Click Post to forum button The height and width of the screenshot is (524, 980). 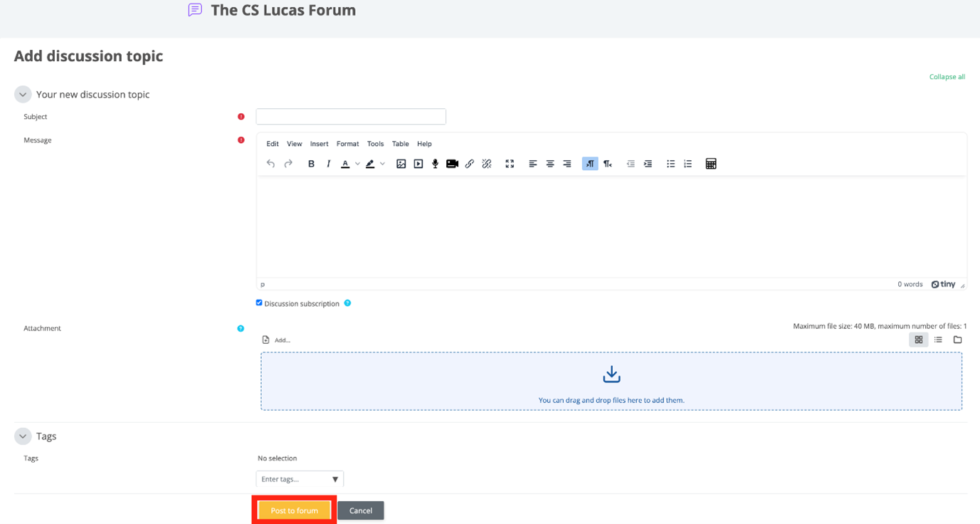point(294,510)
